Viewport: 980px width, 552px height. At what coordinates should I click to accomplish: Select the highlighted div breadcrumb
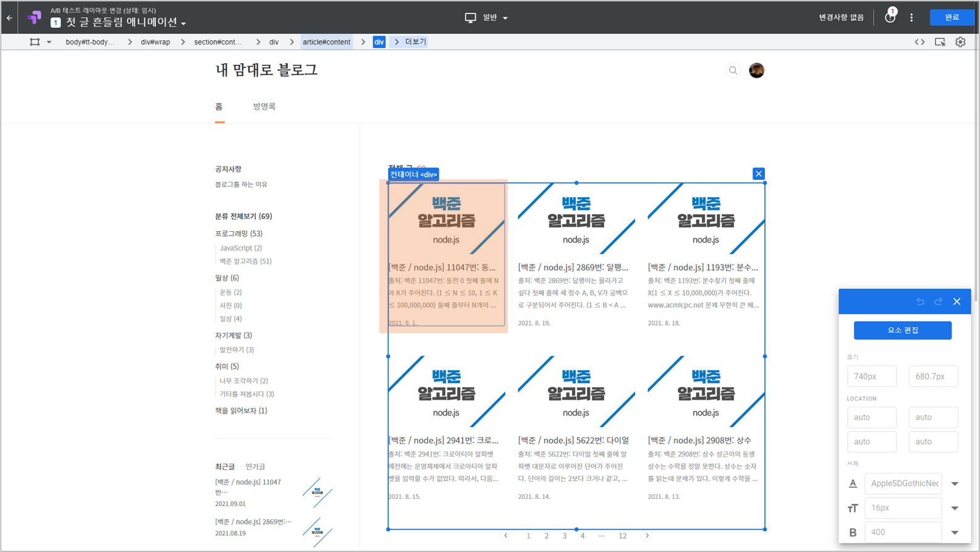tap(379, 42)
